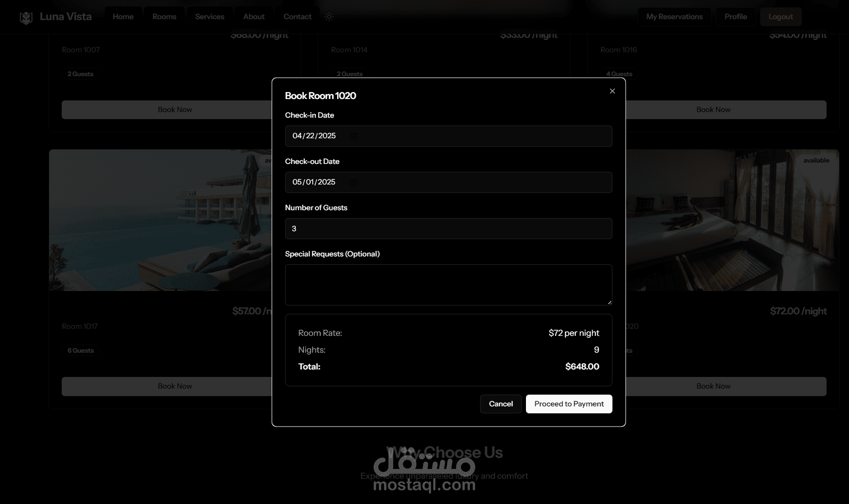Viewport: 849px width, 504px height.
Task: Cancel the room booking
Action: 501,404
